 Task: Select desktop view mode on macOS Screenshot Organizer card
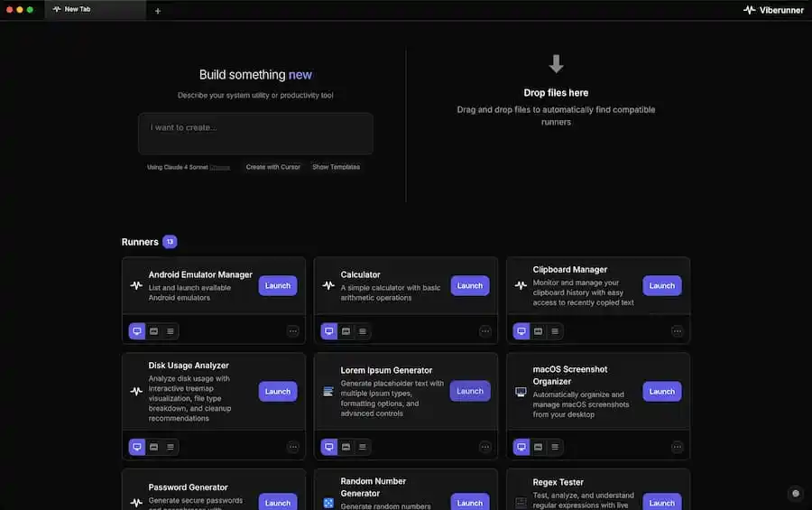pos(521,447)
